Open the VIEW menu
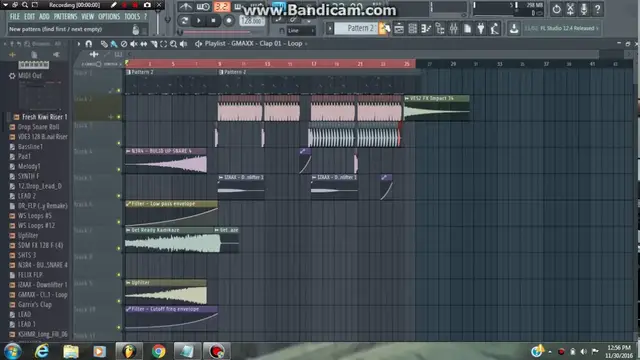640x360 pixels. (87, 17)
